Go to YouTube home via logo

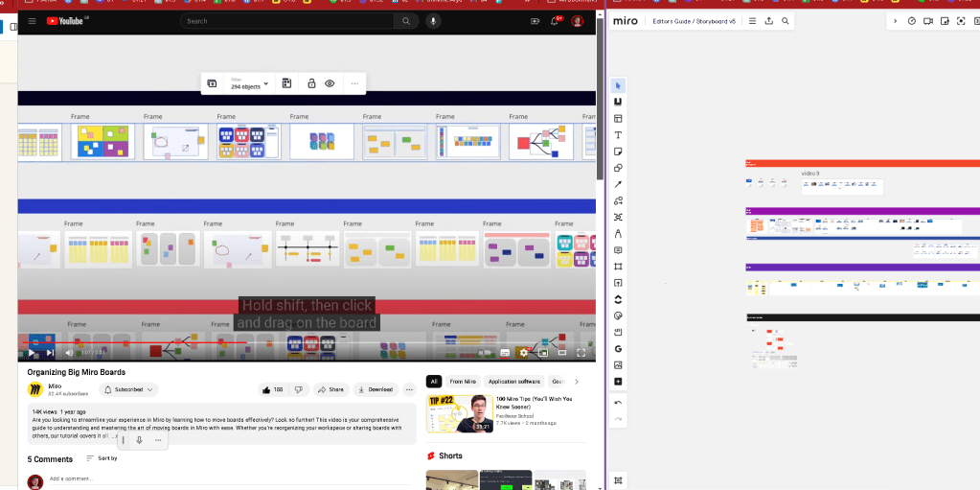[65, 21]
